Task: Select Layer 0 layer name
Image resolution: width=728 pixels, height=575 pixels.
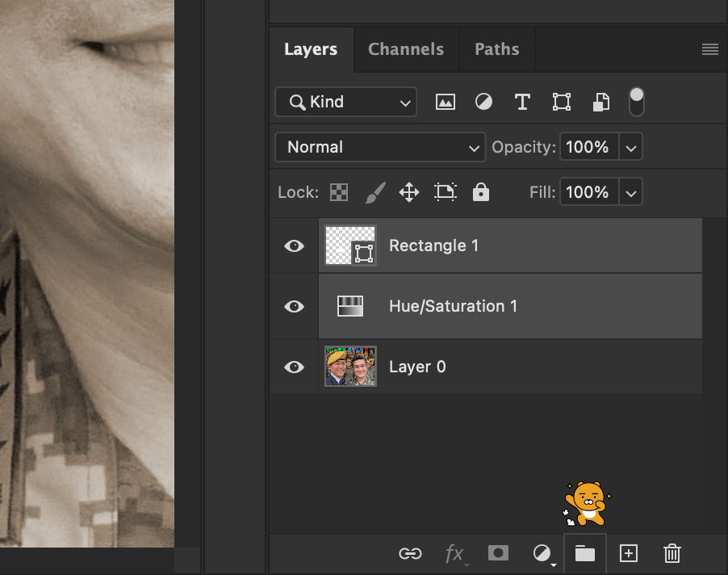Action: tap(417, 367)
